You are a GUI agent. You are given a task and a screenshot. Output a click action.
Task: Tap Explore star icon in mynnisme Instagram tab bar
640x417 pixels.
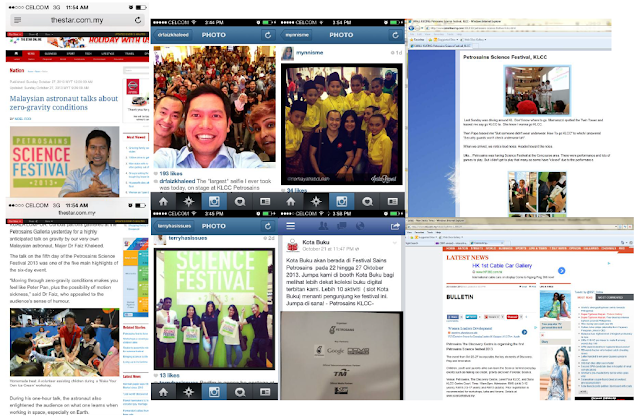coord(316,201)
